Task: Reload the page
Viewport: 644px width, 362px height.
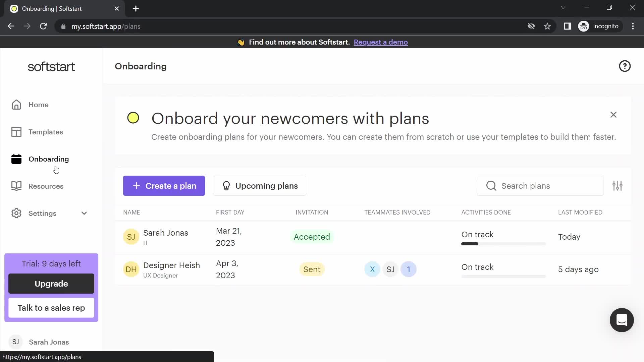Action: (x=43, y=26)
